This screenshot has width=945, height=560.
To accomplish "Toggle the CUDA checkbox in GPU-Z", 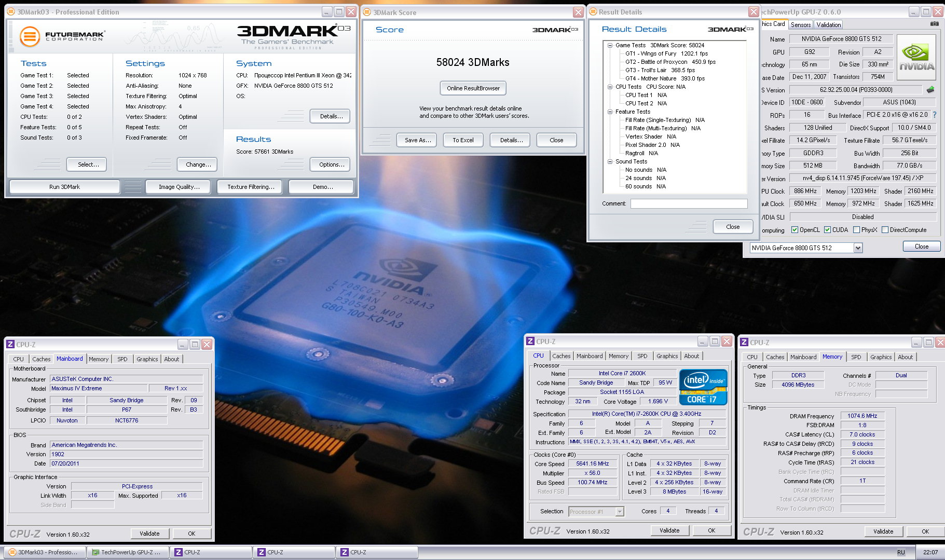I will coord(827,230).
